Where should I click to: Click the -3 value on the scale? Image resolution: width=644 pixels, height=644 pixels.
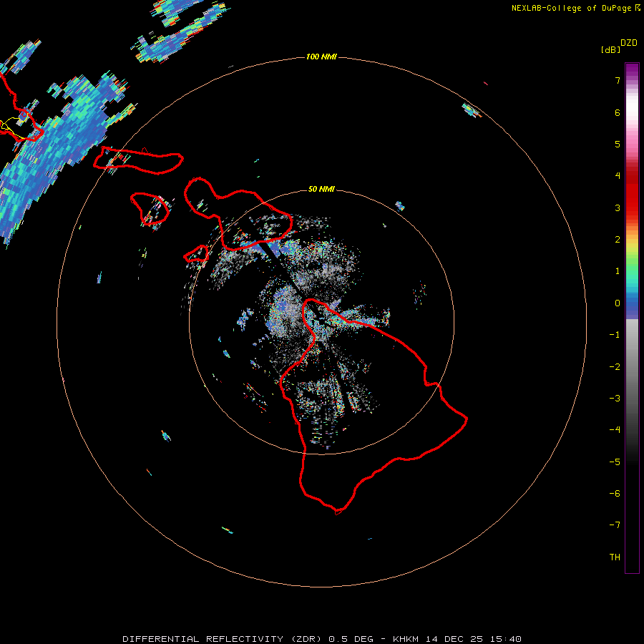point(615,398)
